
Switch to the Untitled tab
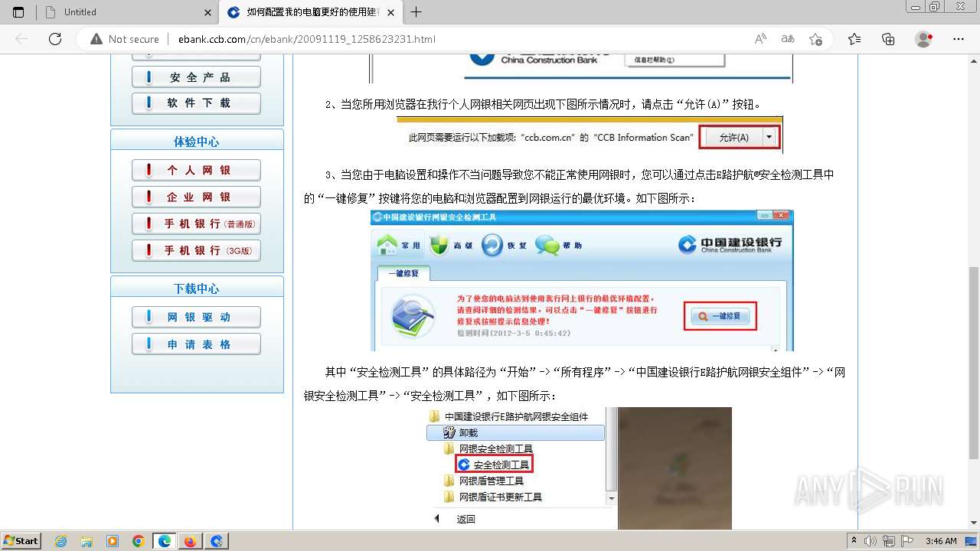click(128, 12)
